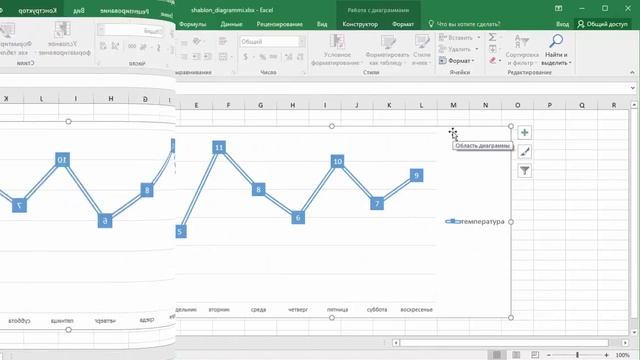Expand the formula bar
The image size is (640, 360).
coord(633,88)
